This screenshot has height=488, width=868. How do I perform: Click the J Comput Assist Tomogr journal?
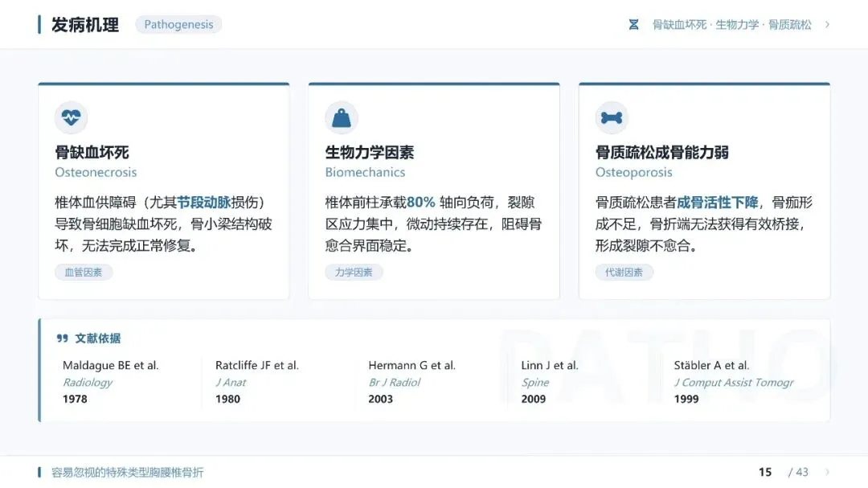(734, 382)
